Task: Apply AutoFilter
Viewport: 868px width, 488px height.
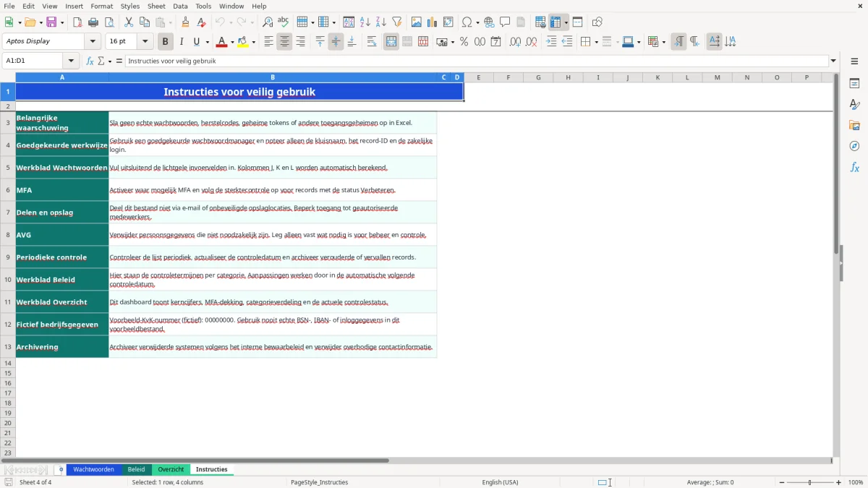Action: [x=397, y=22]
